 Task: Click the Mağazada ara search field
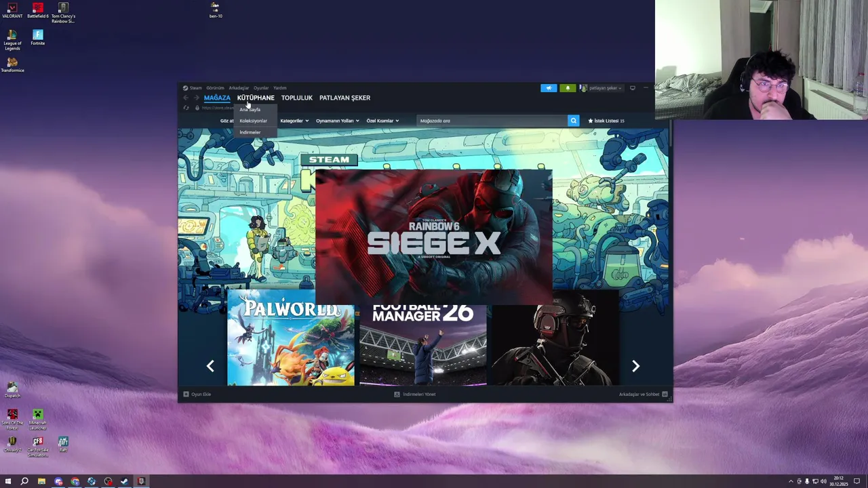click(492, 121)
